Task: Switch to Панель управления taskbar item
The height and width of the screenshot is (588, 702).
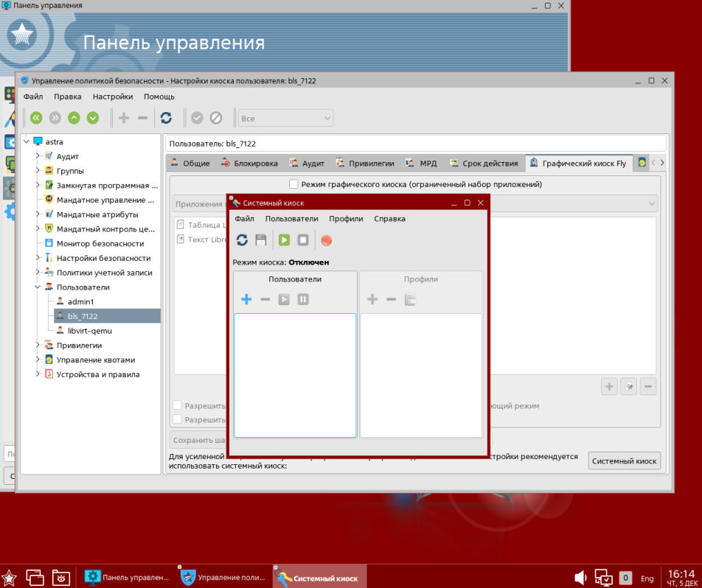Action: (127, 577)
